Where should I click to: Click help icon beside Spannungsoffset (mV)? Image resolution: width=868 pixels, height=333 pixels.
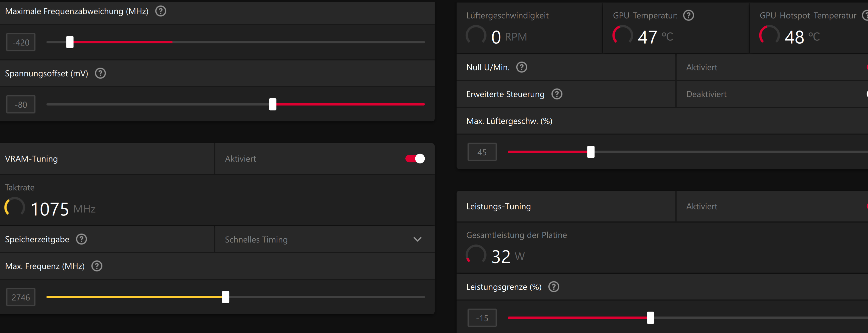100,73
